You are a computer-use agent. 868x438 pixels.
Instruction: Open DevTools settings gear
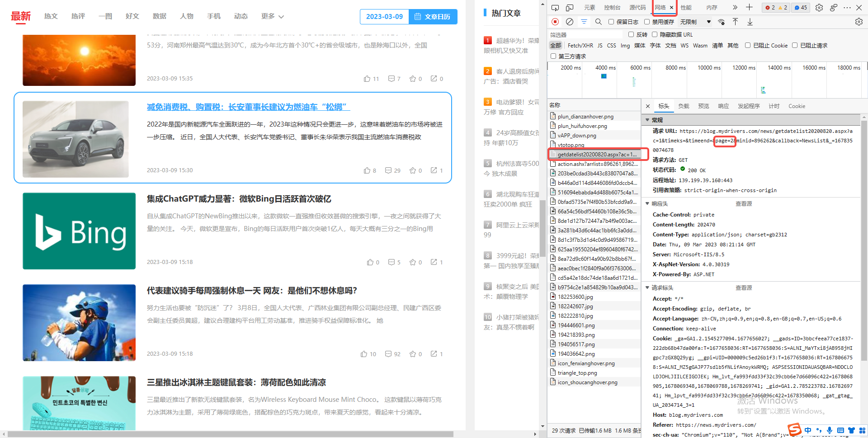[x=819, y=7]
